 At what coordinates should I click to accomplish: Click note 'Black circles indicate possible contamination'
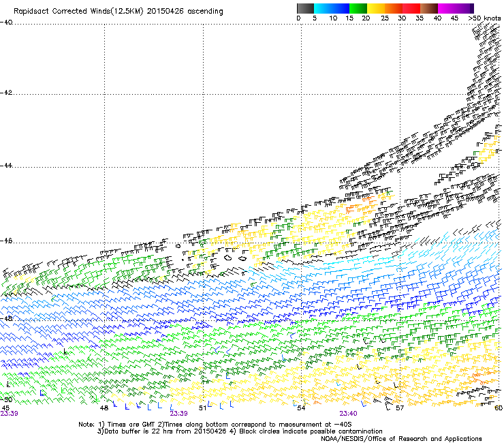[x=311, y=431]
